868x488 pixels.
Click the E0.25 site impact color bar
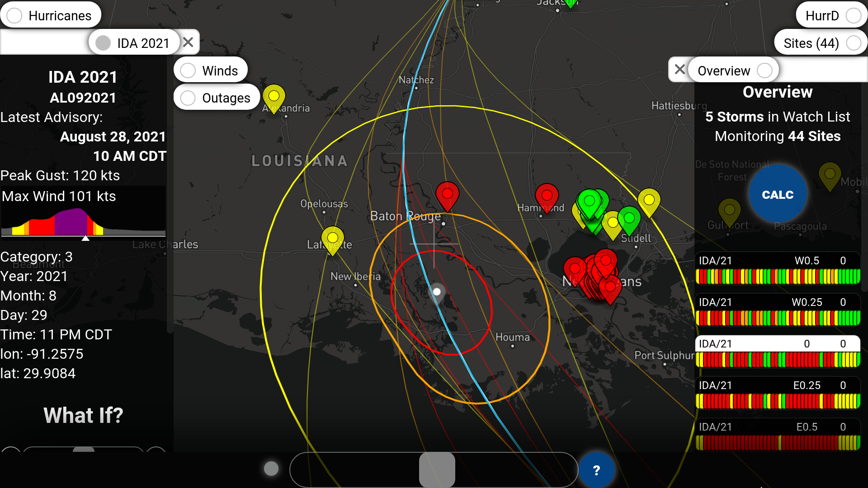[778, 401]
